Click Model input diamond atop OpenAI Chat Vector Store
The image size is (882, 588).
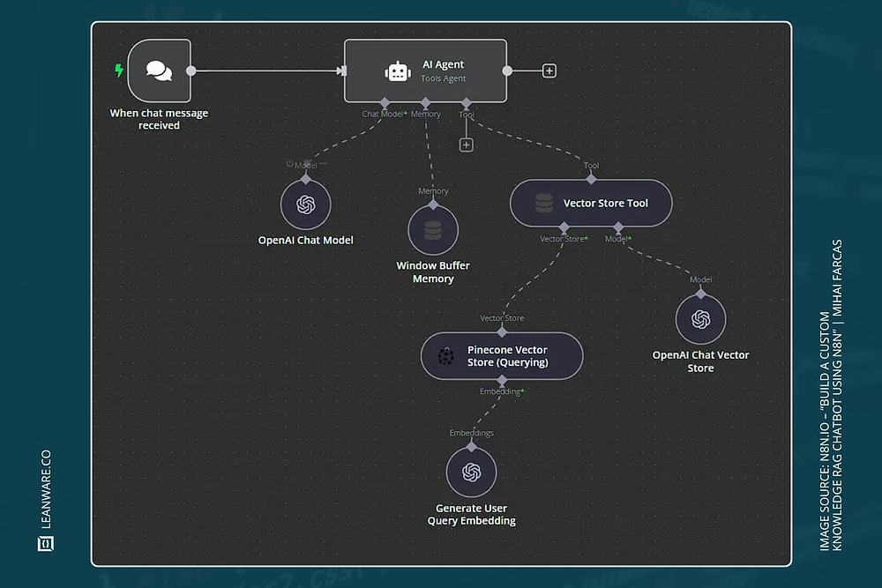pyautogui.click(x=700, y=294)
